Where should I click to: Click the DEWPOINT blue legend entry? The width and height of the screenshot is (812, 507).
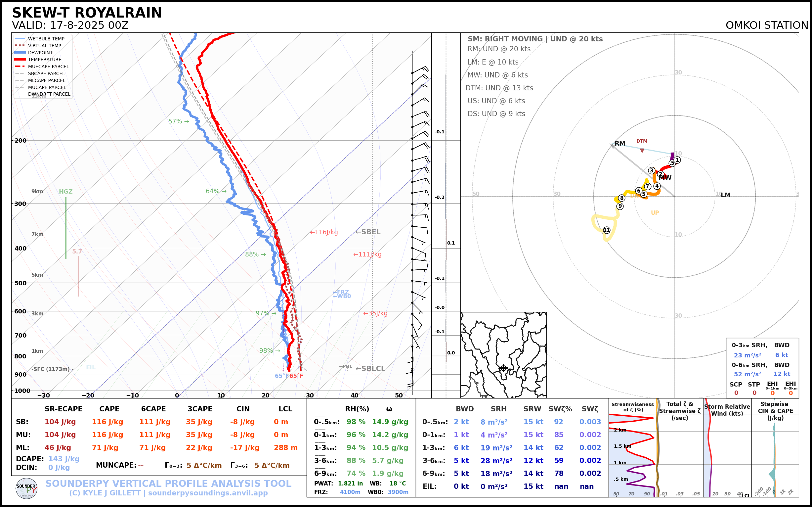40,53
